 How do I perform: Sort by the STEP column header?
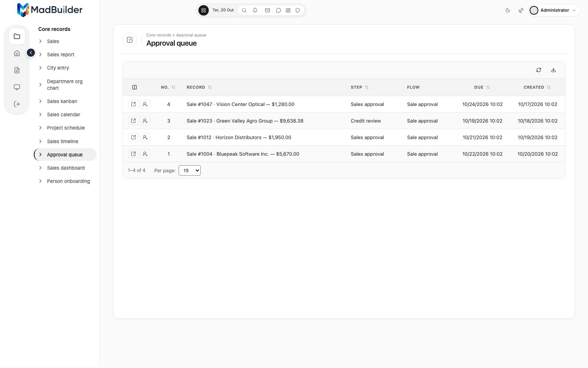coord(360,87)
